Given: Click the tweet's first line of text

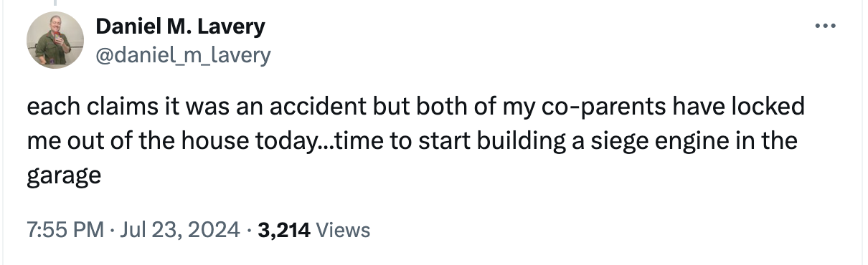Looking at the screenshot, I should (x=415, y=107).
